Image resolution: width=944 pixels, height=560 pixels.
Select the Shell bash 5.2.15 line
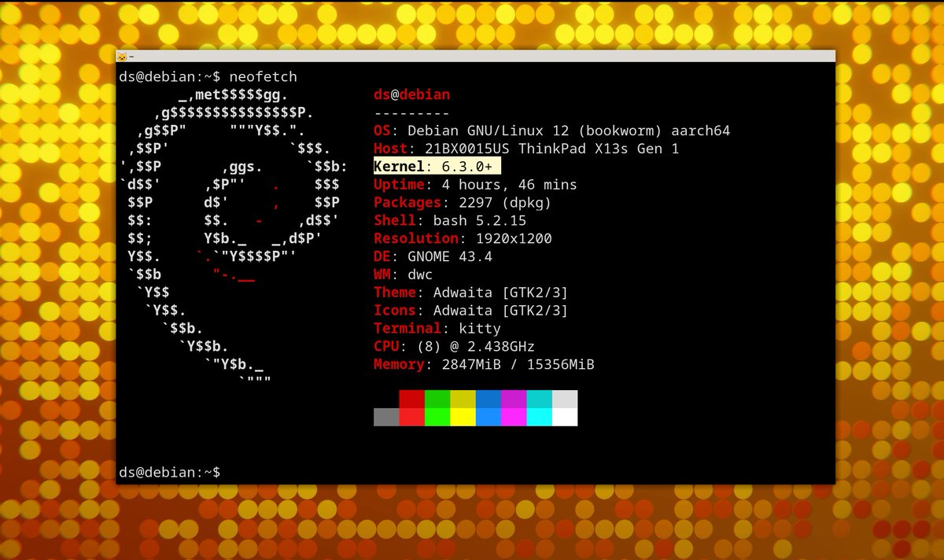click(450, 221)
